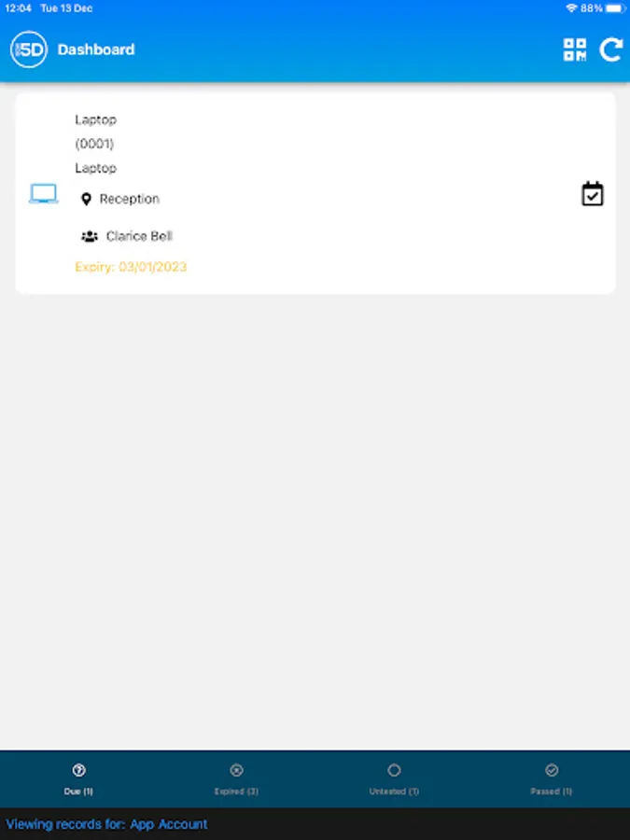Refresh the dashboard records
The width and height of the screenshot is (630, 840).
[x=610, y=49]
